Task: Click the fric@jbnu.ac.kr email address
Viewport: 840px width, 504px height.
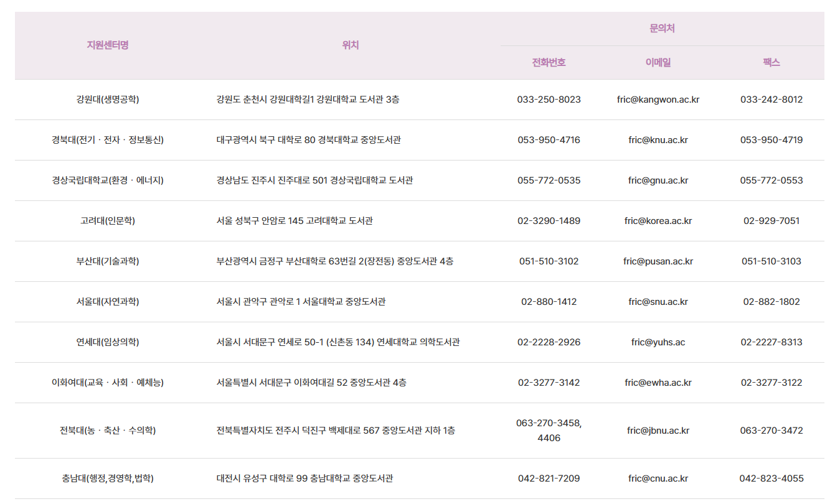Action: pyautogui.click(x=658, y=431)
